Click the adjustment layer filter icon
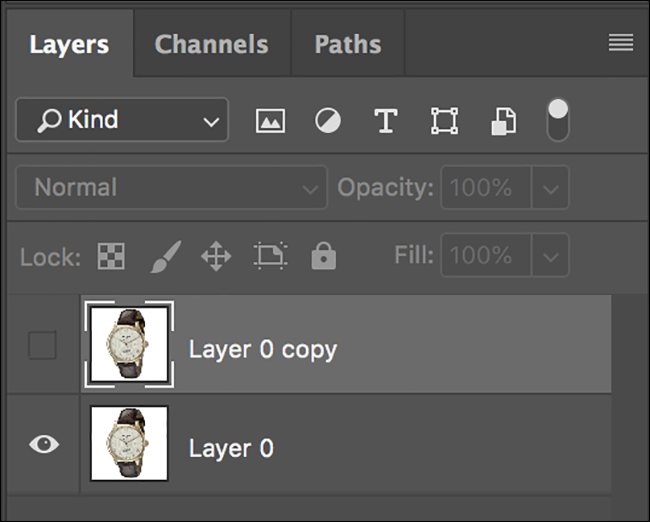The height and width of the screenshot is (522, 650). point(327,122)
